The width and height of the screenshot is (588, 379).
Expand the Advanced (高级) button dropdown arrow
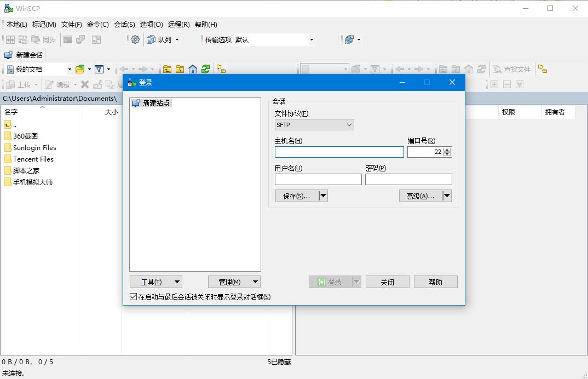click(x=447, y=196)
